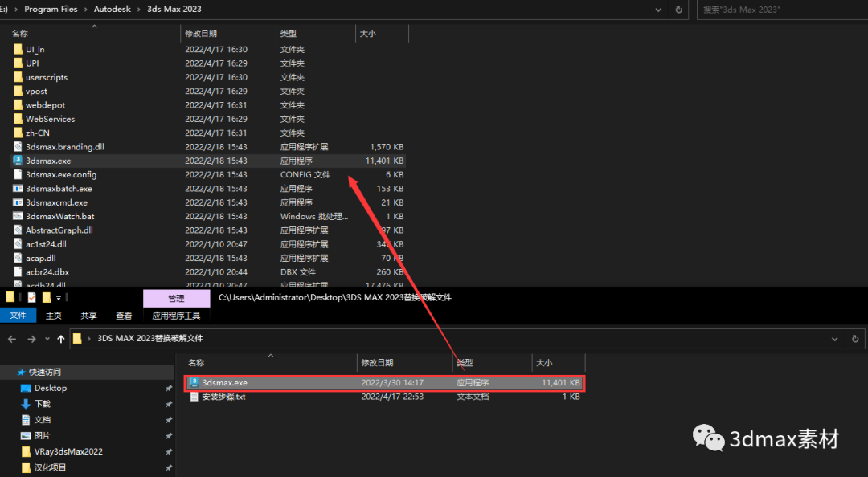
Task: Select the userscripts folder
Action: pyautogui.click(x=47, y=77)
